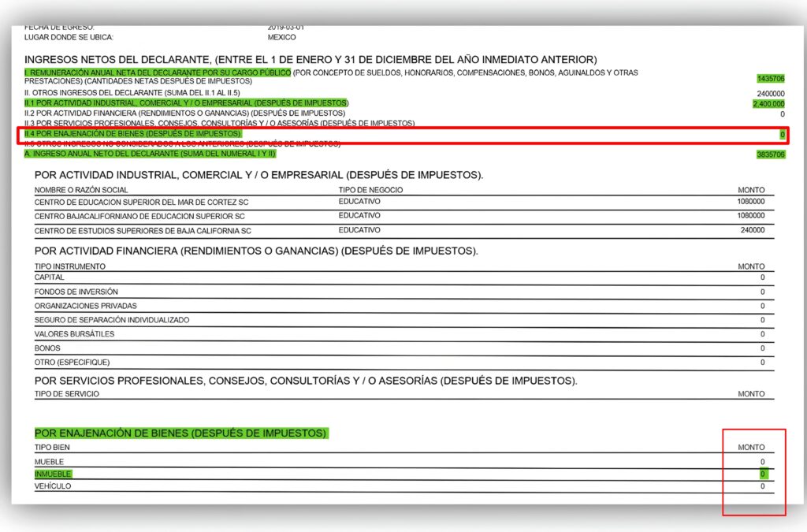
Task: Click the highlighted 'Por enajenación de bienes' section heading
Action: pos(180,433)
